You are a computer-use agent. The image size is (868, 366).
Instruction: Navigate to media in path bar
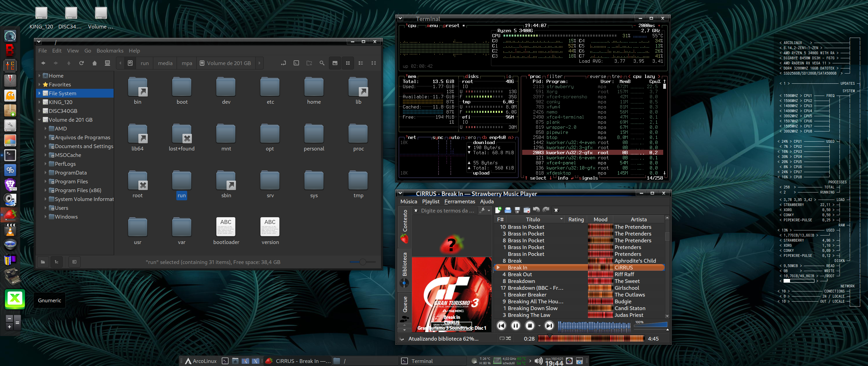click(x=165, y=63)
